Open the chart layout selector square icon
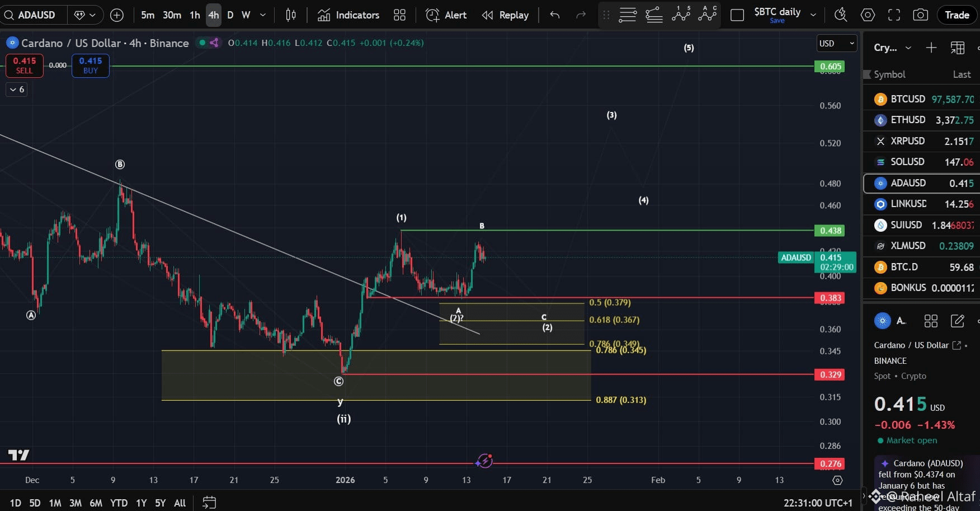980x511 pixels. (x=737, y=15)
